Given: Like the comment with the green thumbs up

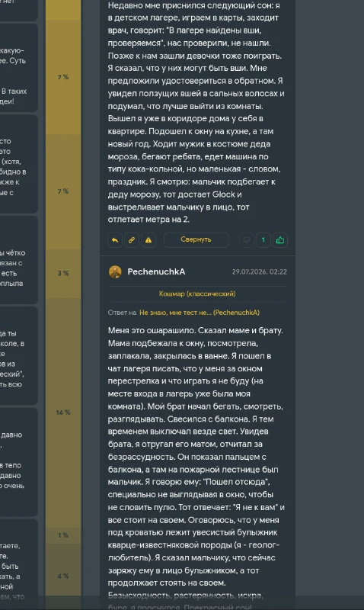Looking at the screenshot, I should (x=280, y=240).
